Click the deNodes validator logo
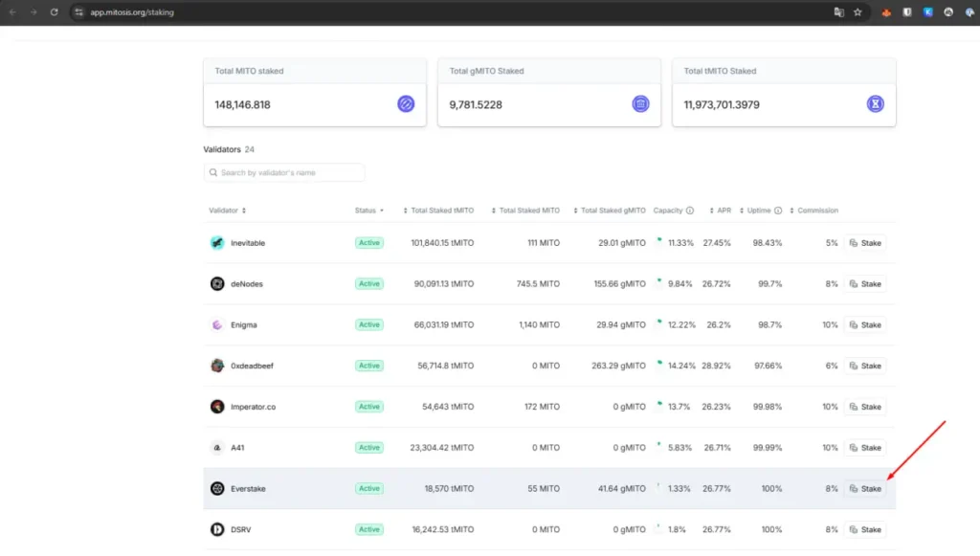 point(217,283)
